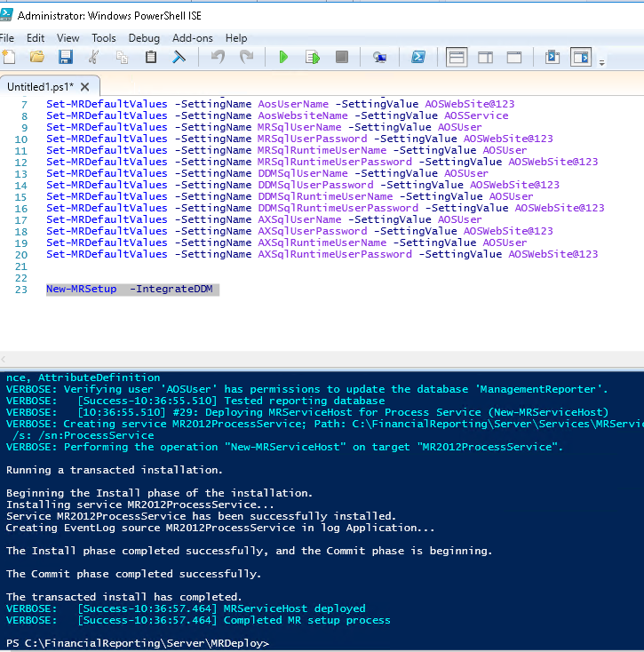The height and width of the screenshot is (652, 644).
Task: Save the script using the floppy disk icon
Action: pyautogui.click(x=65, y=58)
